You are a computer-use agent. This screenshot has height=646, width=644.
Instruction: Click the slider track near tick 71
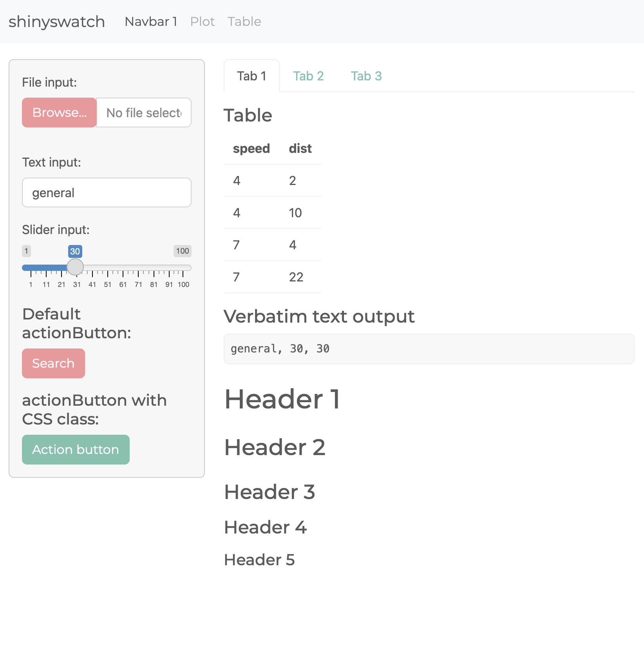138,268
